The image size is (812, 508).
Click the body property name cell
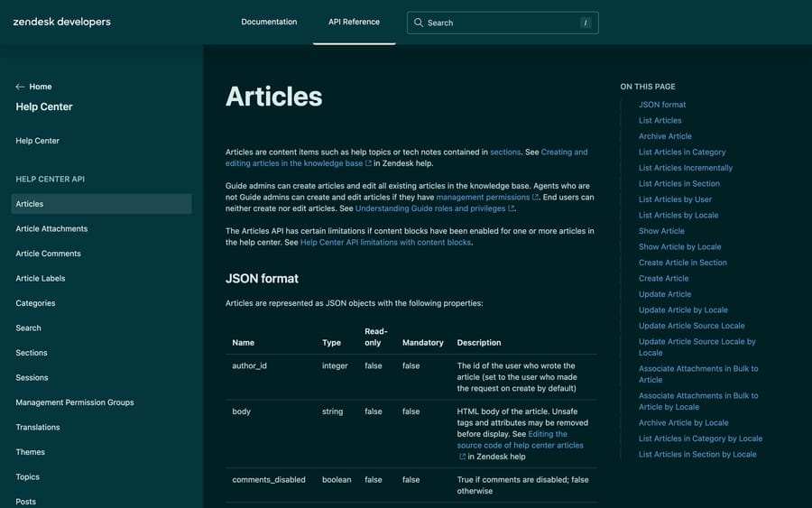click(x=241, y=411)
